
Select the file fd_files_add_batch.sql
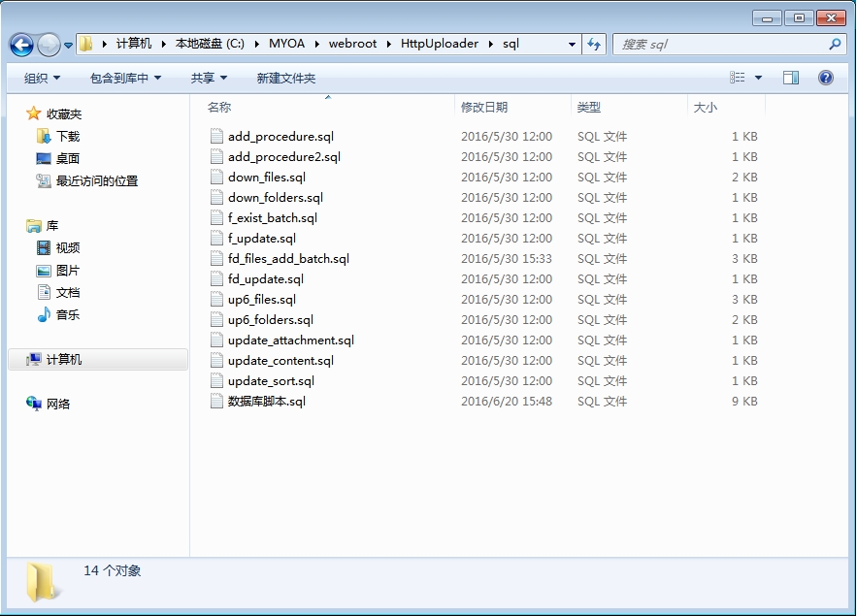click(x=288, y=258)
